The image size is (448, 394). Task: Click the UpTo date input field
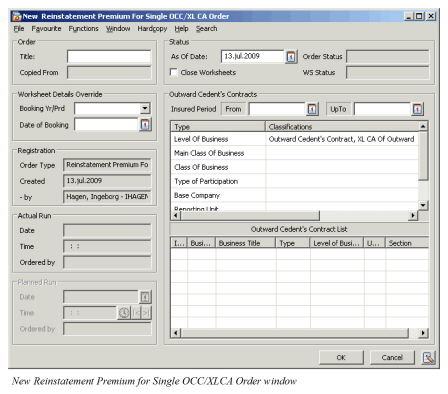(x=382, y=109)
